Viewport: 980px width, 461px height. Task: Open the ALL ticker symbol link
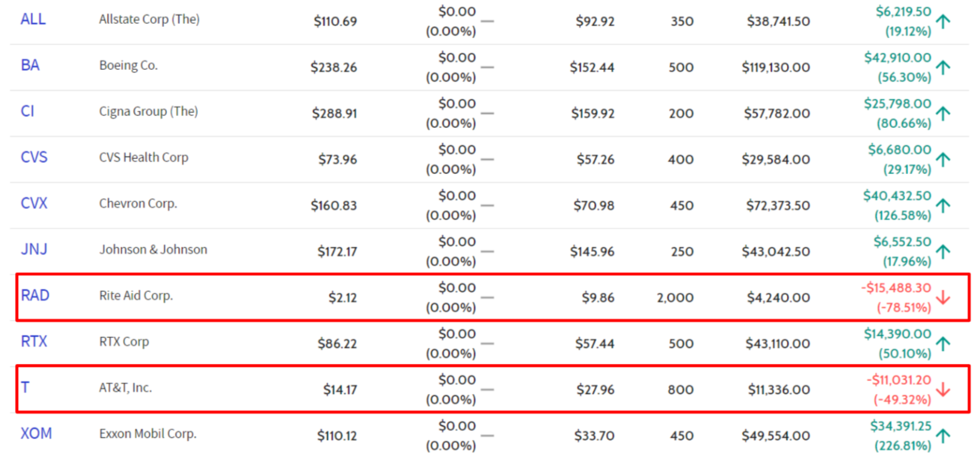[33, 19]
